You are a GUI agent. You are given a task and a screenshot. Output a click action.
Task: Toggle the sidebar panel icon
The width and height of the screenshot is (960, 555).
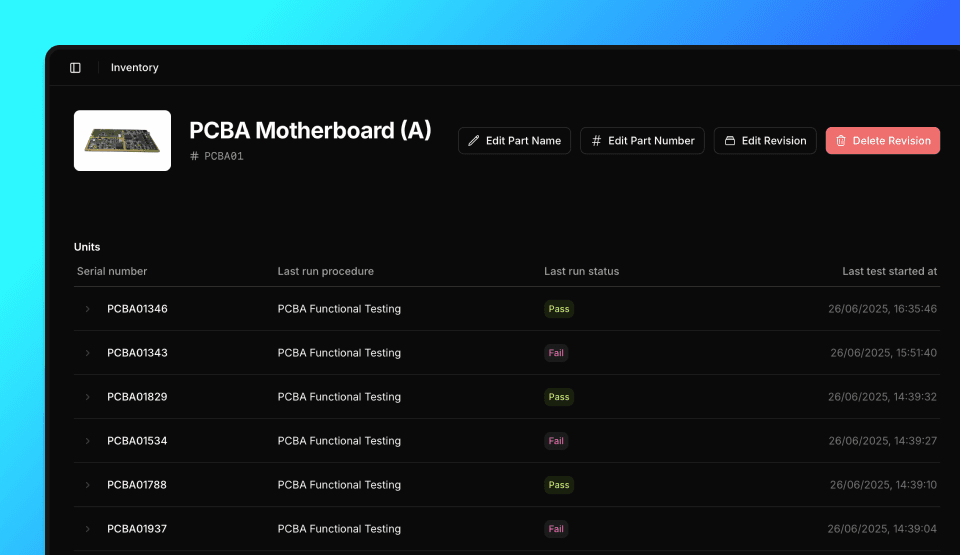[75, 68]
